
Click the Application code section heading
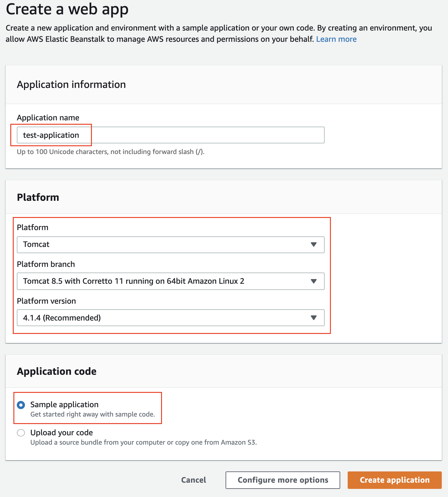[57, 371]
